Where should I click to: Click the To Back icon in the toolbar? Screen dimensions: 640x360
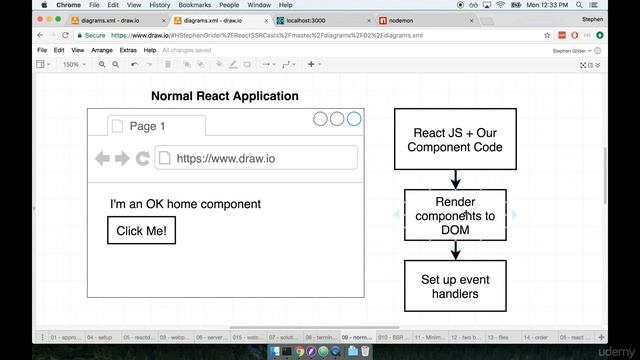coord(200,64)
